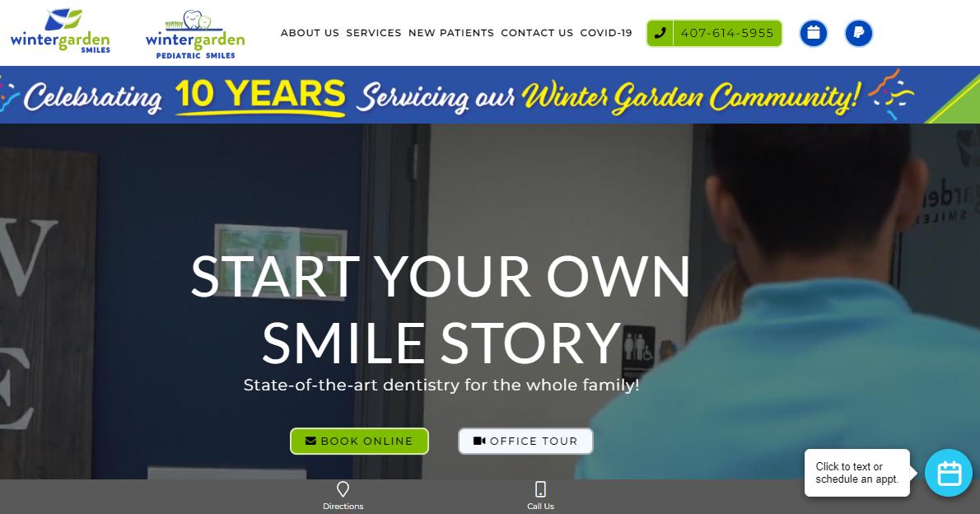Image resolution: width=980 pixels, height=514 pixels.
Task: Click the Book Online button
Action: tap(359, 441)
